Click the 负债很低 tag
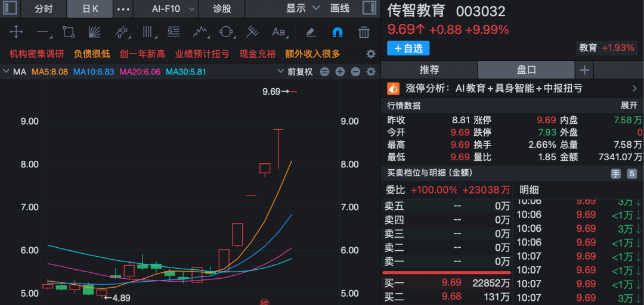This screenshot has height=305, width=644. click(92, 54)
